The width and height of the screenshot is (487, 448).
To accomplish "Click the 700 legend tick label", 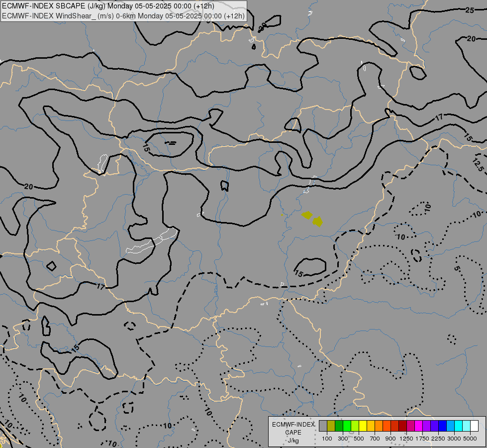I will 375,439.
